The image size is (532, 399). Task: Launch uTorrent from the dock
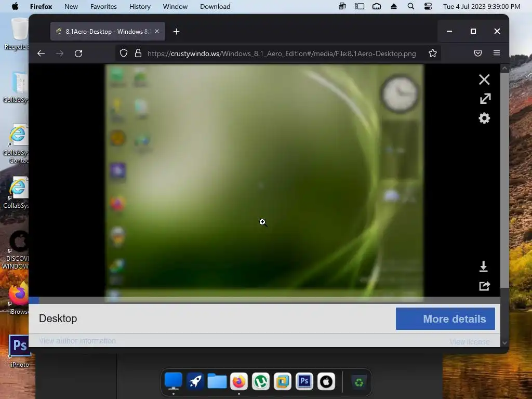tap(261, 381)
